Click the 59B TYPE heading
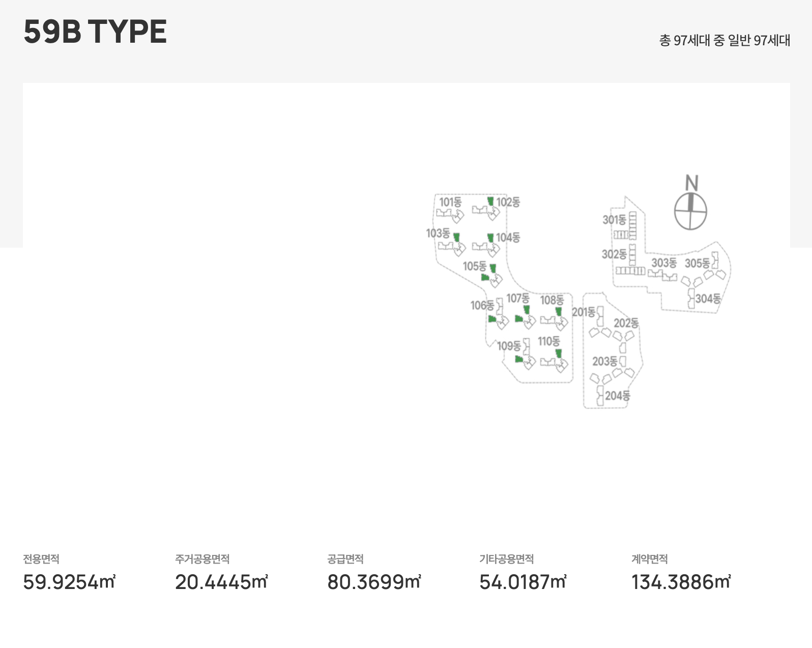Screen dimensions: 812x648 (95, 32)
